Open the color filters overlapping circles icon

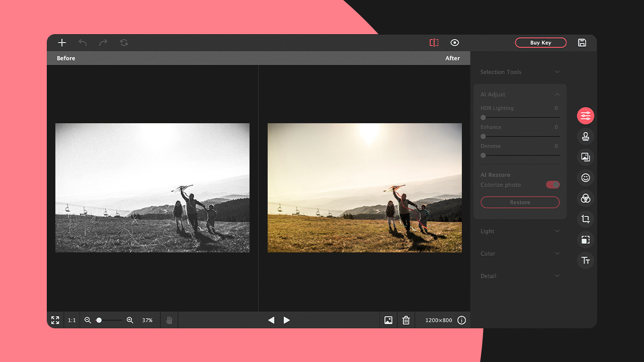(x=586, y=199)
